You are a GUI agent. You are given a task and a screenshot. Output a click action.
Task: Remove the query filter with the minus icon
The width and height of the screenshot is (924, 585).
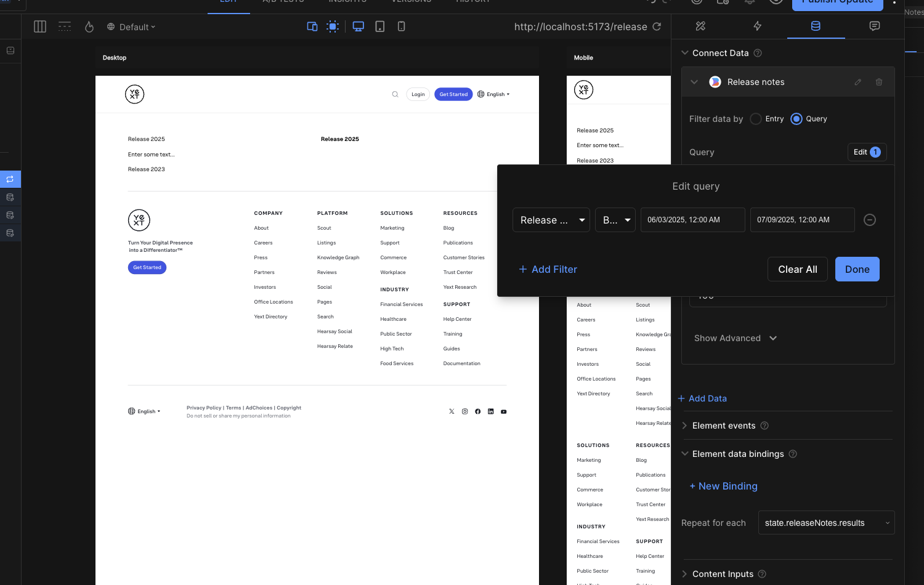click(x=869, y=220)
